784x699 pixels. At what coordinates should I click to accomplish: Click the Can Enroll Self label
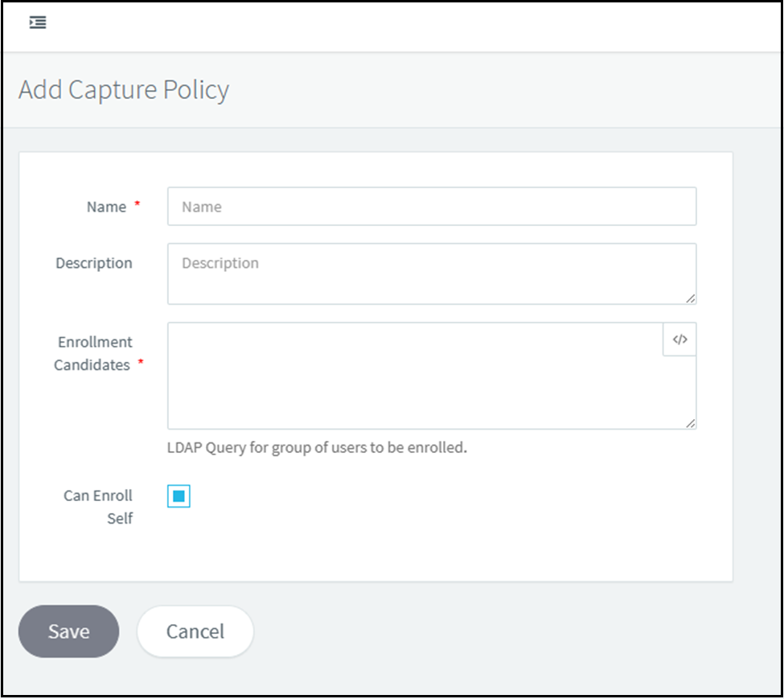pos(98,507)
